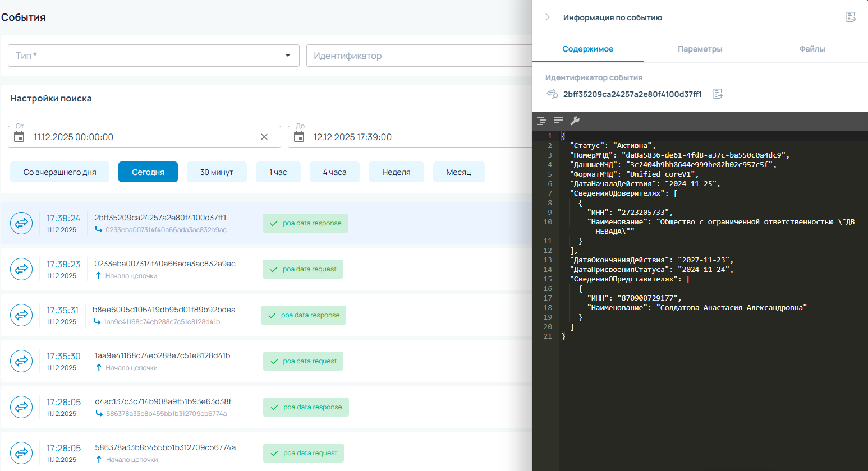Open the Файлы tab
Image resolution: width=868 pixels, height=471 pixels.
pyautogui.click(x=812, y=49)
